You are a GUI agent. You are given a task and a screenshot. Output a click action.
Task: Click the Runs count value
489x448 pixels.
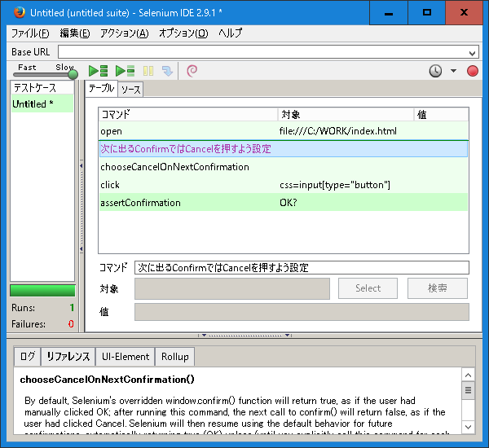[x=72, y=308]
